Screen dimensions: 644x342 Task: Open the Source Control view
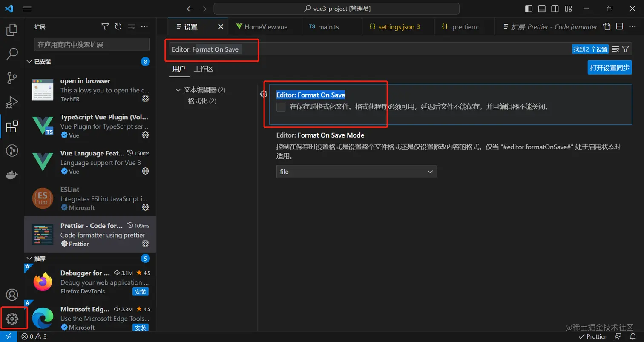tap(12, 78)
